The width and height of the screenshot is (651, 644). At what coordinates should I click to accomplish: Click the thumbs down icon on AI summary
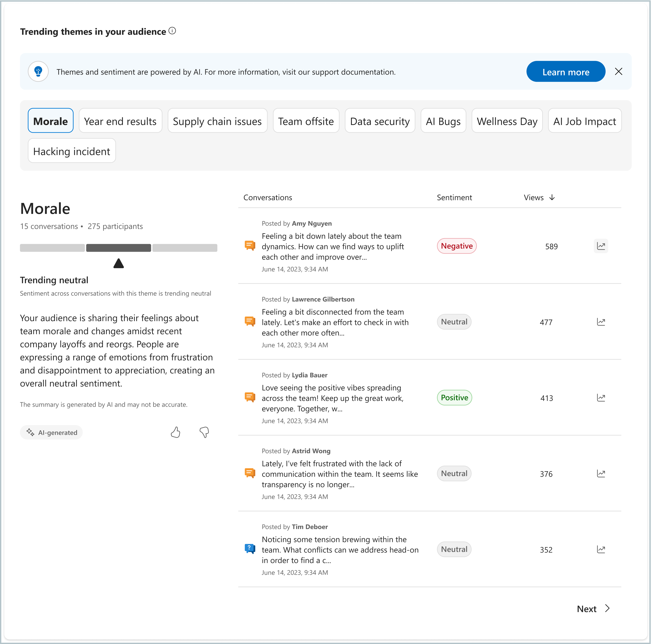point(205,432)
